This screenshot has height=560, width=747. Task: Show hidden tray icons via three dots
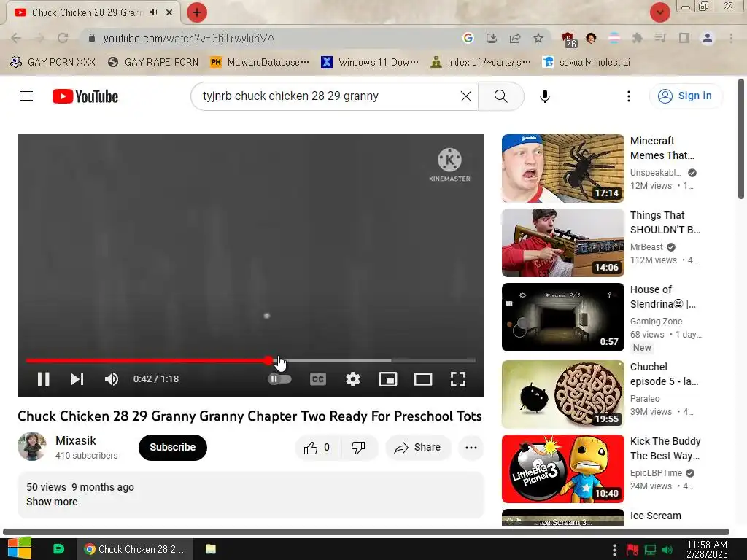tap(614, 550)
